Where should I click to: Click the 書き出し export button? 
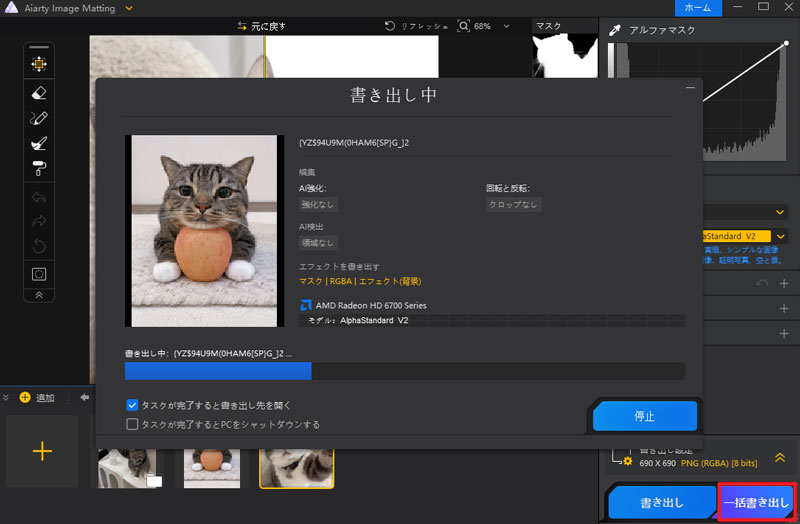pos(662,503)
